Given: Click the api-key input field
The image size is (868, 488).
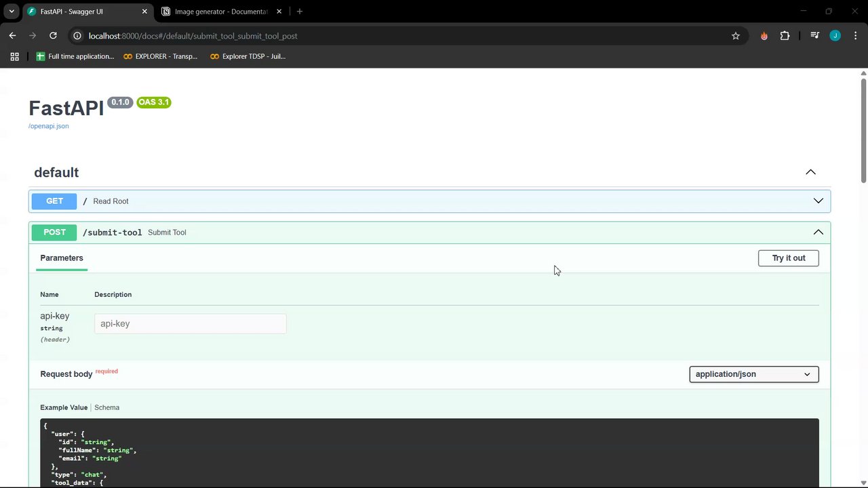Looking at the screenshot, I should (x=191, y=324).
